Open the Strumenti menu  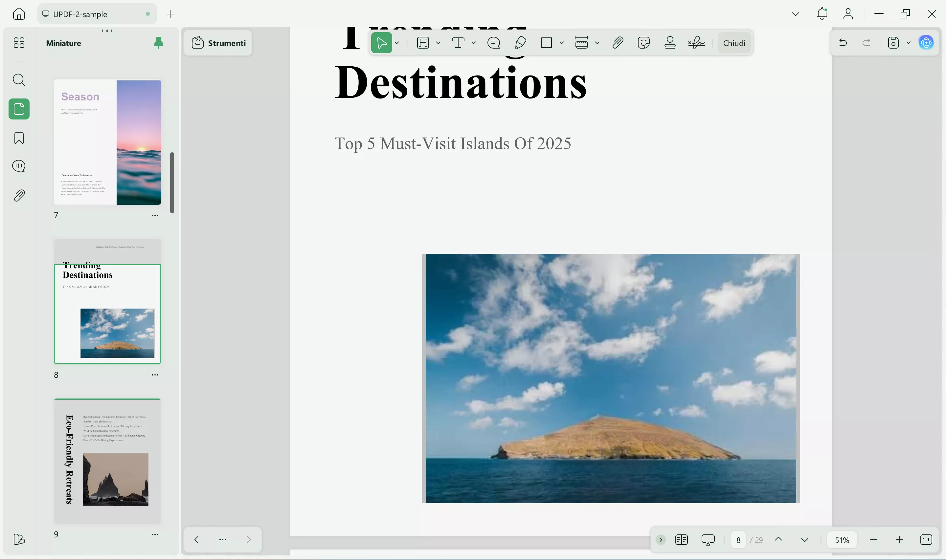[x=218, y=43]
